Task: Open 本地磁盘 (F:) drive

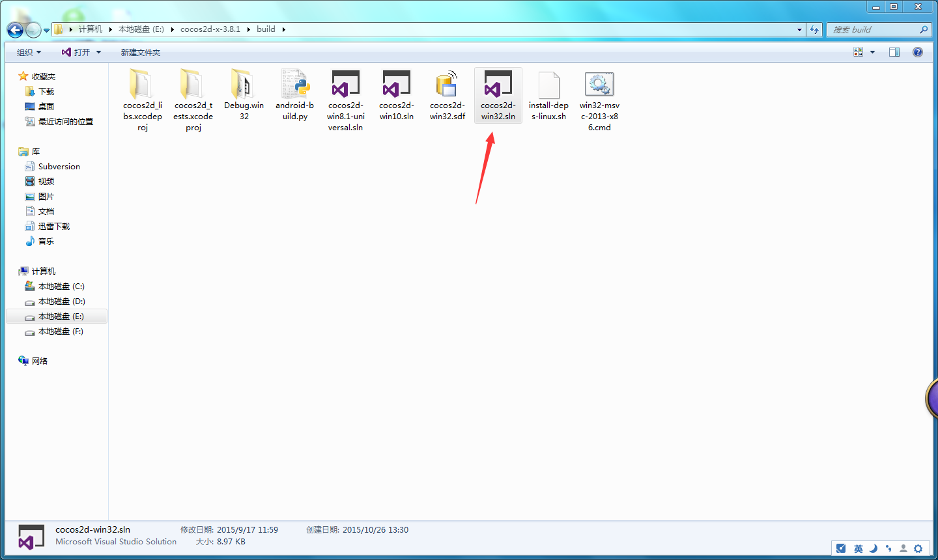Action: pos(61,331)
